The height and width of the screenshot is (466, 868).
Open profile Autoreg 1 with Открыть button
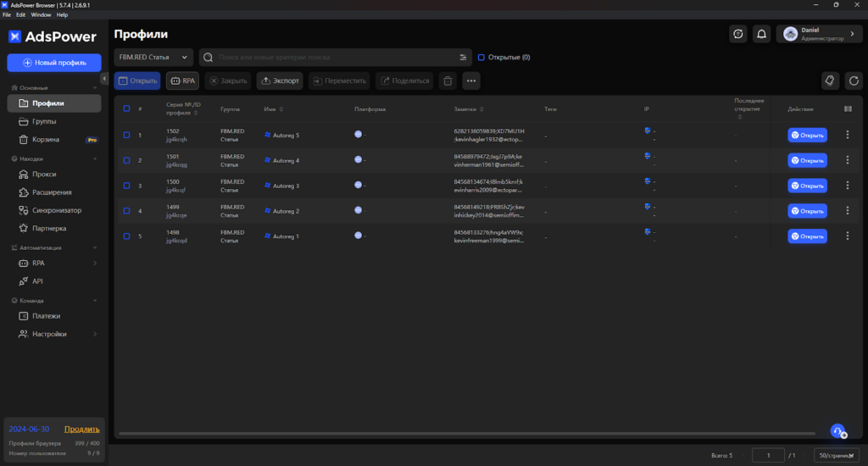pos(807,236)
